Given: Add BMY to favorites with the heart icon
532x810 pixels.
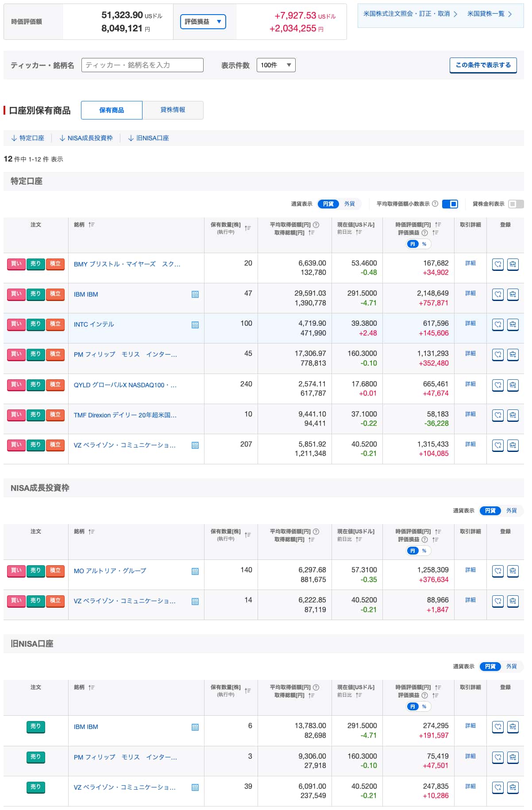Looking at the screenshot, I should point(497,264).
